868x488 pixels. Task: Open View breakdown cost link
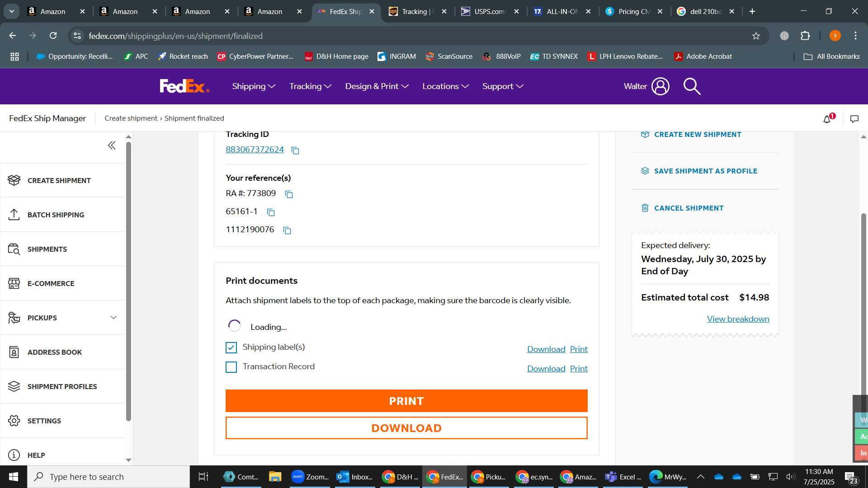point(738,319)
